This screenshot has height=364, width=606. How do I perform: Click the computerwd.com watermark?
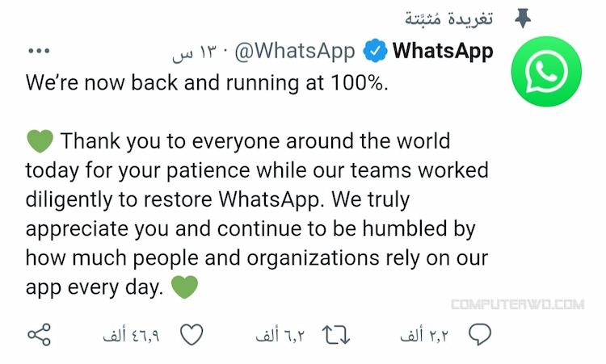pyautogui.click(x=518, y=304)
